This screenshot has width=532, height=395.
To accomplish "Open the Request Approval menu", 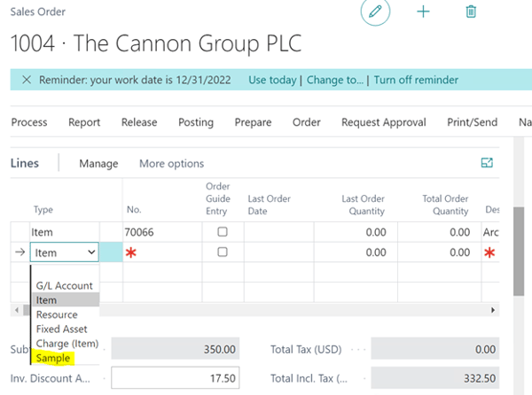I will pos(384,122).
